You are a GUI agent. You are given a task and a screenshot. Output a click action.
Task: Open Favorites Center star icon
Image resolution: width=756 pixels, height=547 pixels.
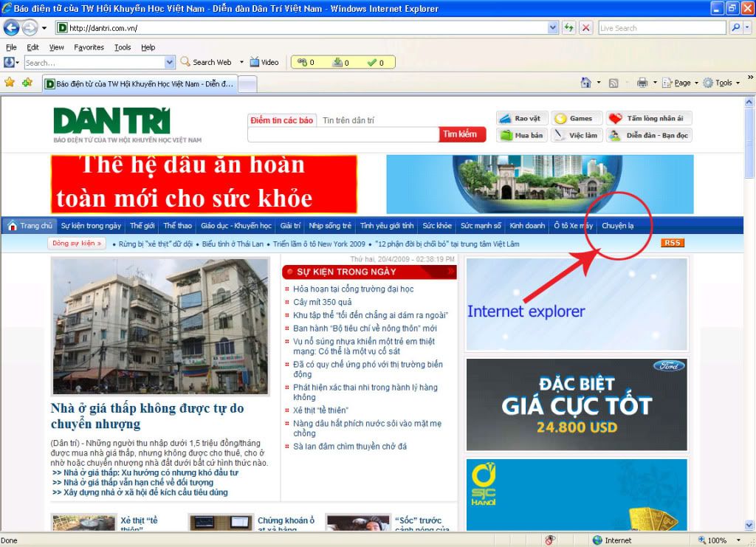9,83
